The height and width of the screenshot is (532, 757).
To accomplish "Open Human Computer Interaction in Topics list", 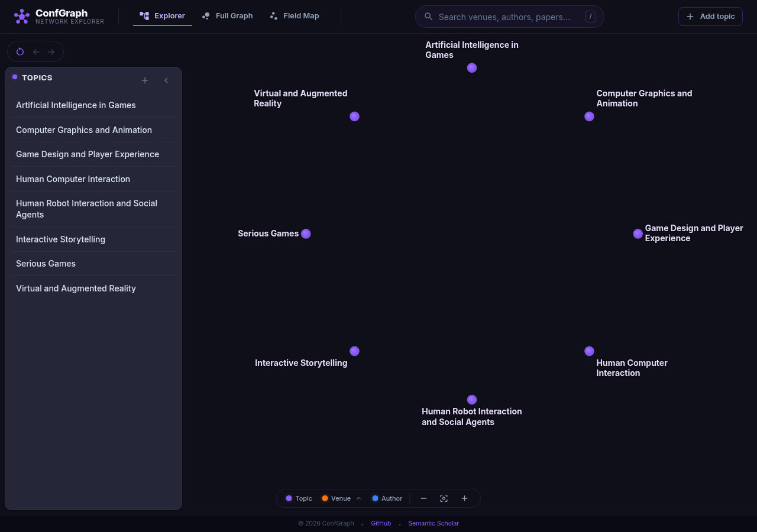I will click(x=93, y=179).
